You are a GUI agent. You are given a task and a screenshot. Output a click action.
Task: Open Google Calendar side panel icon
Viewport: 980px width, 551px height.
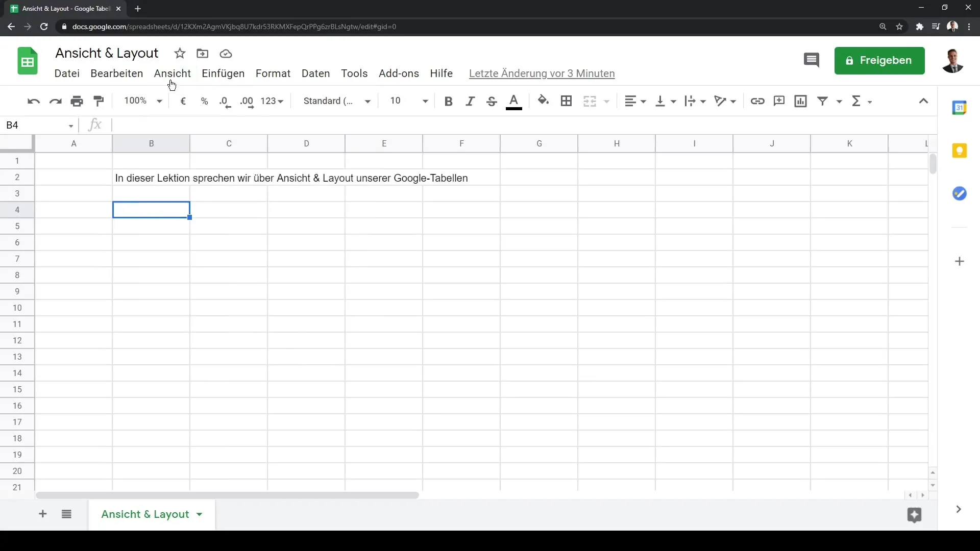(x=960, y=108)
